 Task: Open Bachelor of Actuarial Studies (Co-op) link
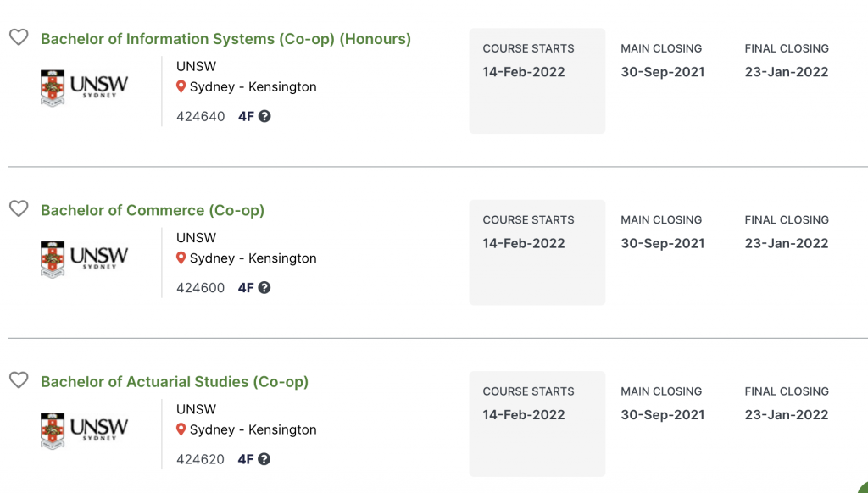click(x=175, y=382)
